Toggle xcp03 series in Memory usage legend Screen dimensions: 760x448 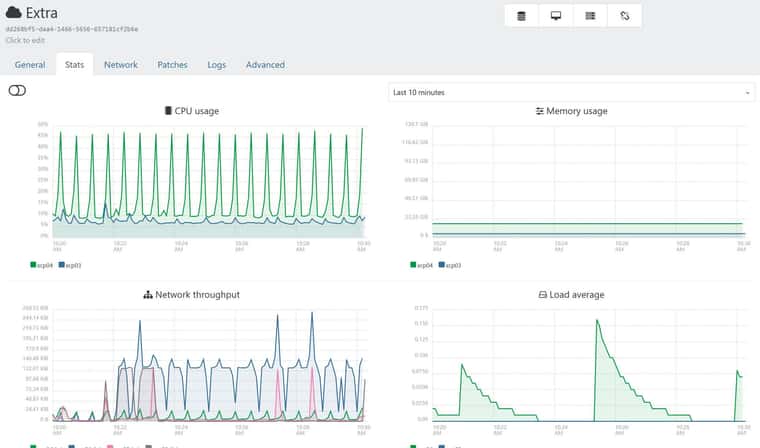pyautogui.click(x=450, y=265)
